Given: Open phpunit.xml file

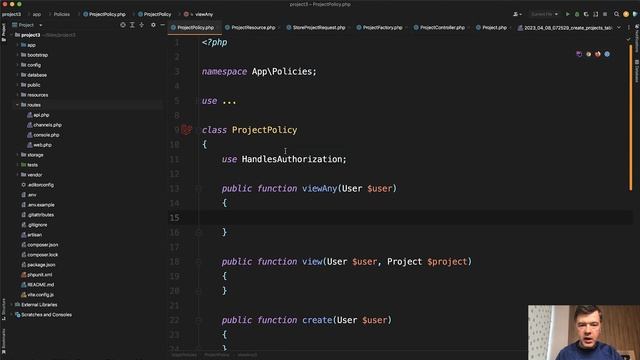Looking at the screenshot, I should click(36, 275).
